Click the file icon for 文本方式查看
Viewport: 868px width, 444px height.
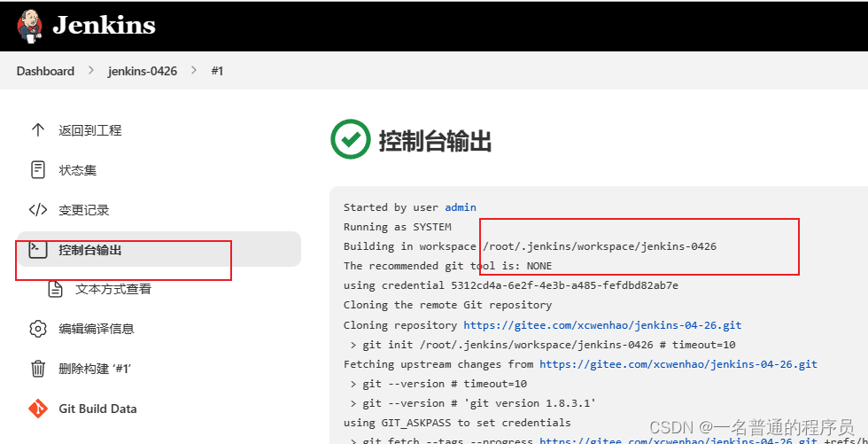point(55,289)
